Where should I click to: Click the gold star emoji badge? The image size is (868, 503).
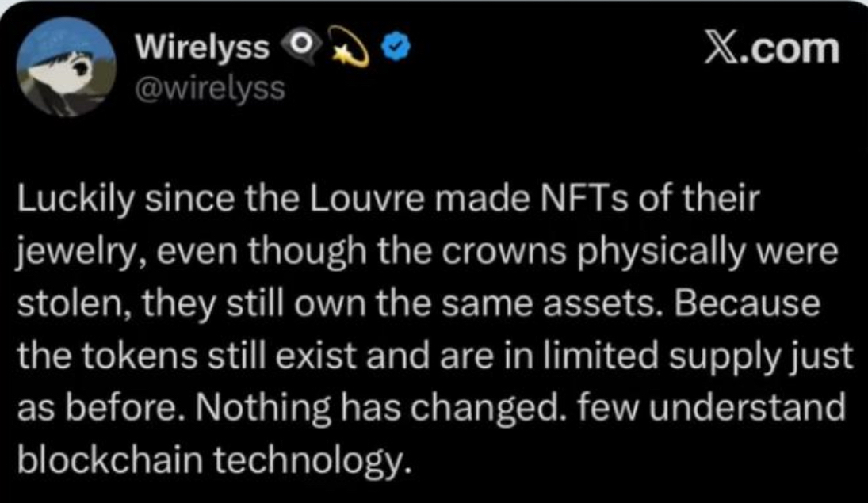click(x=346, y=50)
